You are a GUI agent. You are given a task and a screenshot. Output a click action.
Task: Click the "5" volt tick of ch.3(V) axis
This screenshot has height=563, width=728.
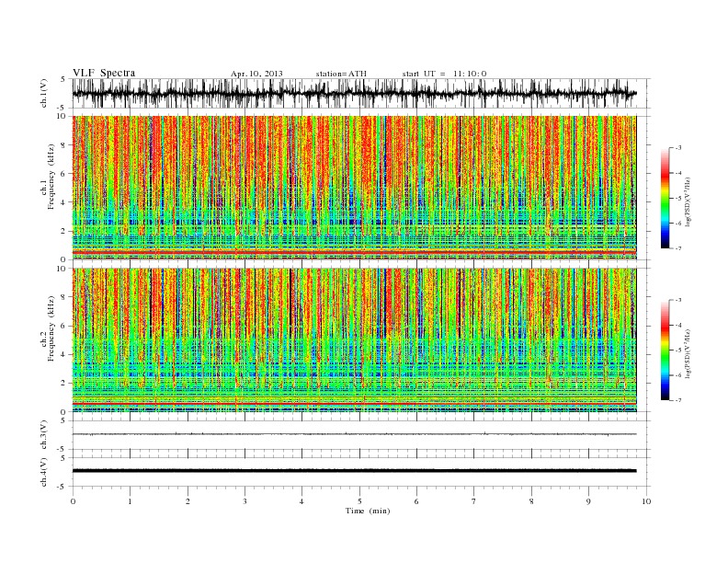click(64, 420)
